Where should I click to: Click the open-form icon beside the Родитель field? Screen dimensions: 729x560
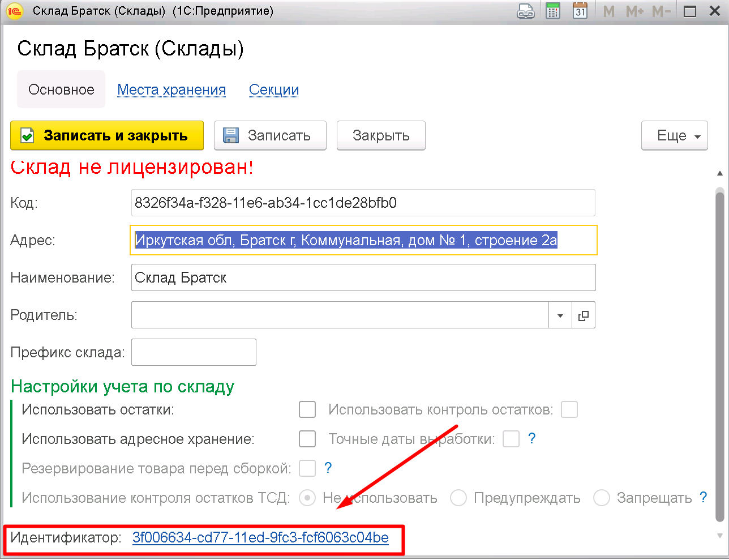[x=584, y=315]
